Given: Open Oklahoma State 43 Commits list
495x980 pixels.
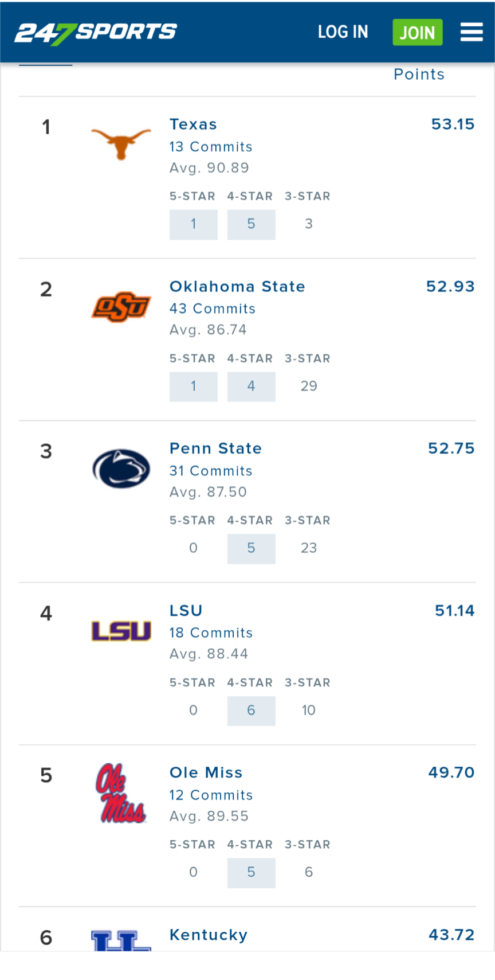Looking at the screenshot, I should (x=212, y=309).
